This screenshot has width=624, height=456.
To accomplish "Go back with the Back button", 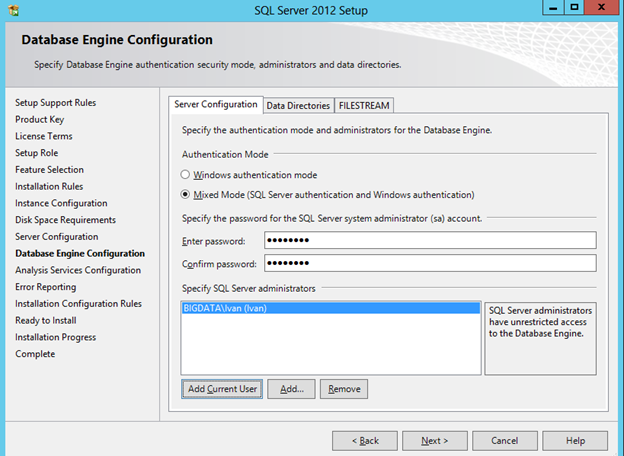I will tap(363, 440).
